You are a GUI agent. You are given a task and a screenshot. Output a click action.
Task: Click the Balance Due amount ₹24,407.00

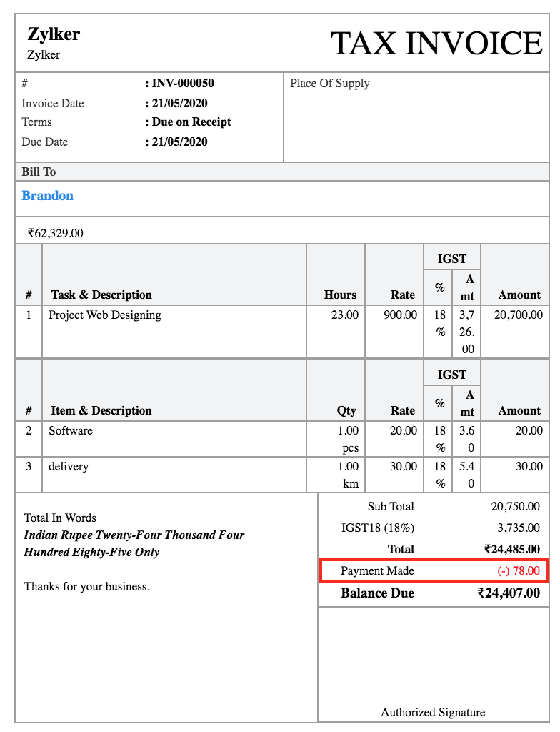point(509,593)
